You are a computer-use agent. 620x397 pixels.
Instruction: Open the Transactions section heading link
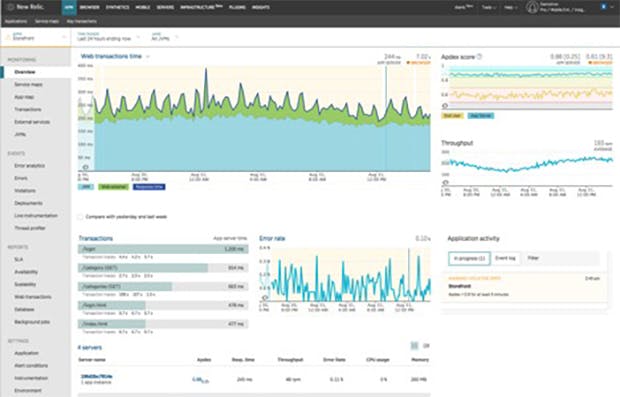[x=96, y=238]
